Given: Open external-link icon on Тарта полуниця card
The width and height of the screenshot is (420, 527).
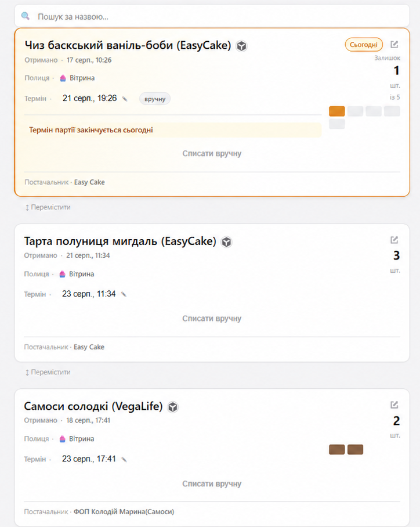Looking at the screenshot, I should (x=394, y=240).
